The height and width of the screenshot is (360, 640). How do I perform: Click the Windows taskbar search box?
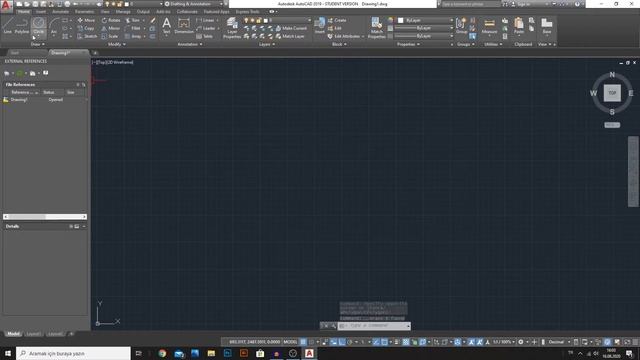[x=73, y=353]
